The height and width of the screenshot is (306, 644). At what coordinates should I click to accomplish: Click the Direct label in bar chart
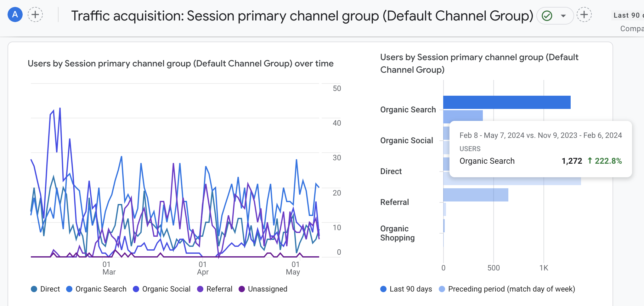(x=391, y=171)
